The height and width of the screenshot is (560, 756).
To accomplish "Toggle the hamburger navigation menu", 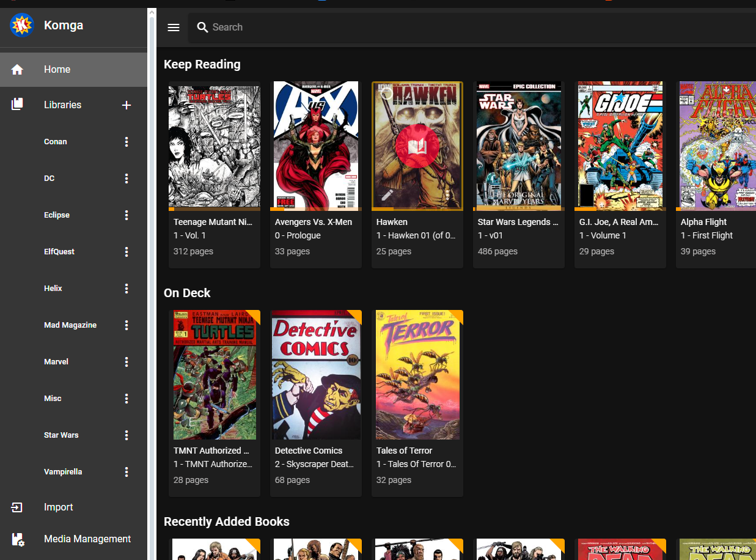I will click(174, 28).
